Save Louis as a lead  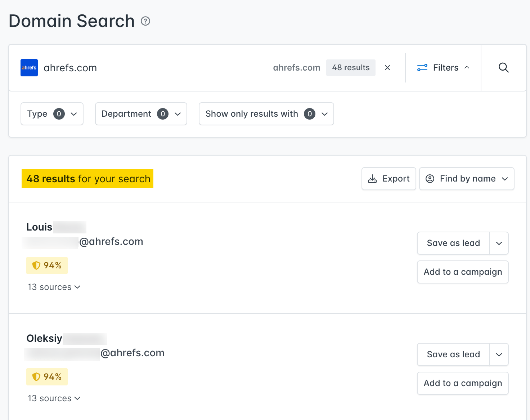point(453,243)
